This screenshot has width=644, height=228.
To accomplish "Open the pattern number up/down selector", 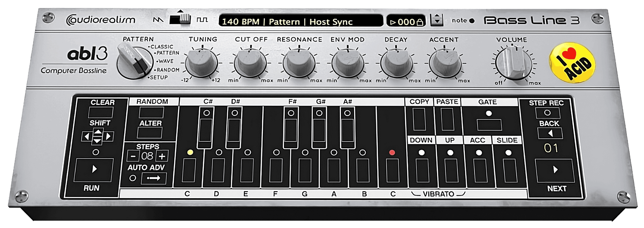I will coord(437,21).
